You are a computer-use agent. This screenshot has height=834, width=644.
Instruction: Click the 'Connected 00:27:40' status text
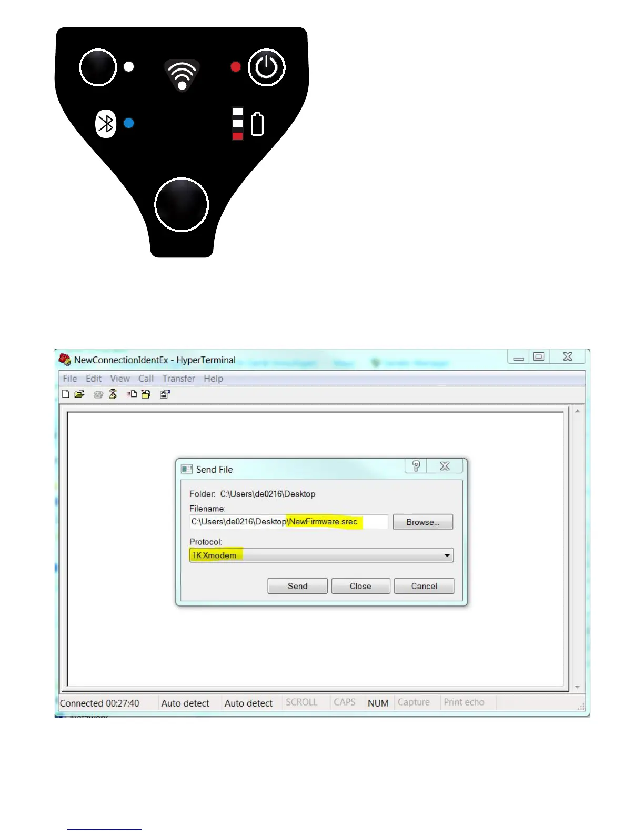point(99,703)
